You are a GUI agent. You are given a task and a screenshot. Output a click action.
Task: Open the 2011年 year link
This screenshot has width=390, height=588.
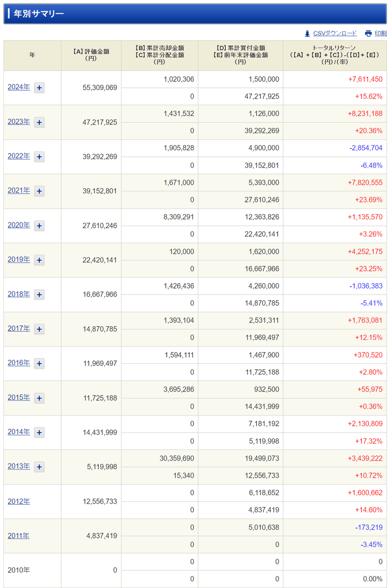(x=19, y=536)
